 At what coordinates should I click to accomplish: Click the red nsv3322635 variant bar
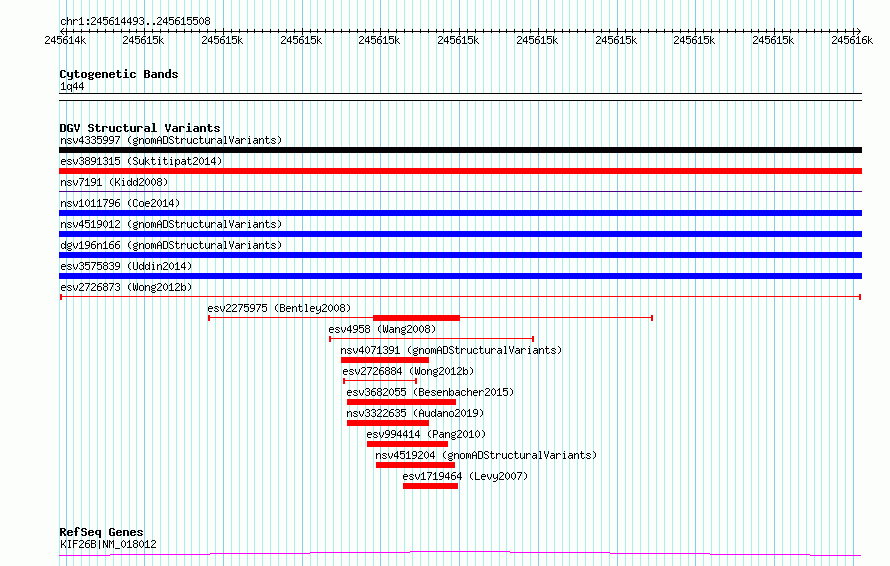tap(388, 423)
